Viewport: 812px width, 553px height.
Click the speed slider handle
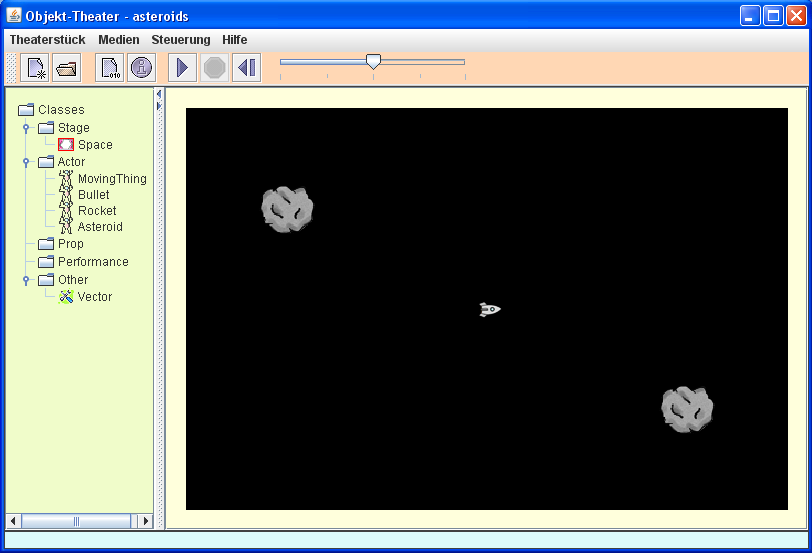pyautogui.click(x=373, y=62)
